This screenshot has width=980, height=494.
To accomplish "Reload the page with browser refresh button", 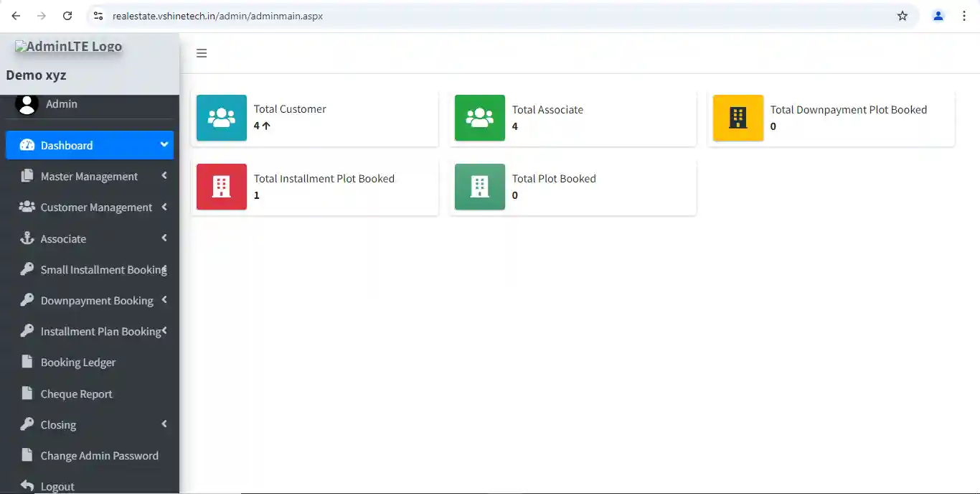I will pyautogui.click(x=67, y=16).
